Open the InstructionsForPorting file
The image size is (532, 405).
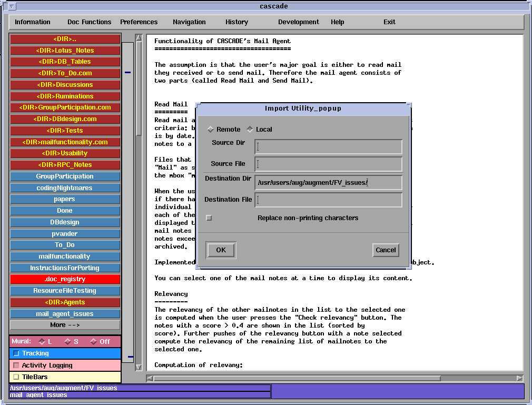[x=65, y=268]
